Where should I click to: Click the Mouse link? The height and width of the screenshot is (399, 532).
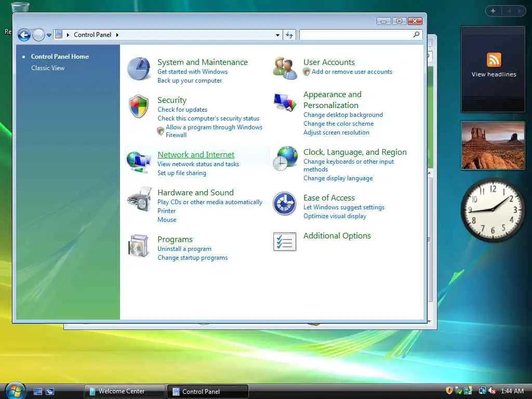click(x=167, y=220)
